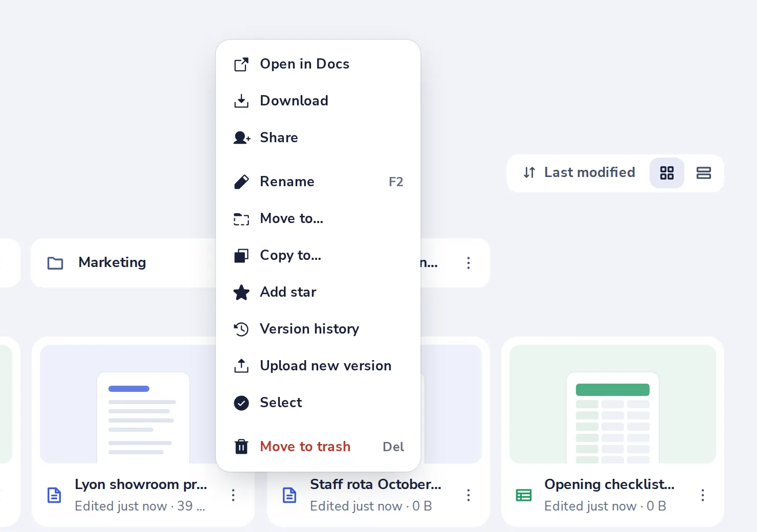Open the Opening checklist spreadsheet thumbnail
The height and width of the screenshot is (532, 757).
(613, 404)
